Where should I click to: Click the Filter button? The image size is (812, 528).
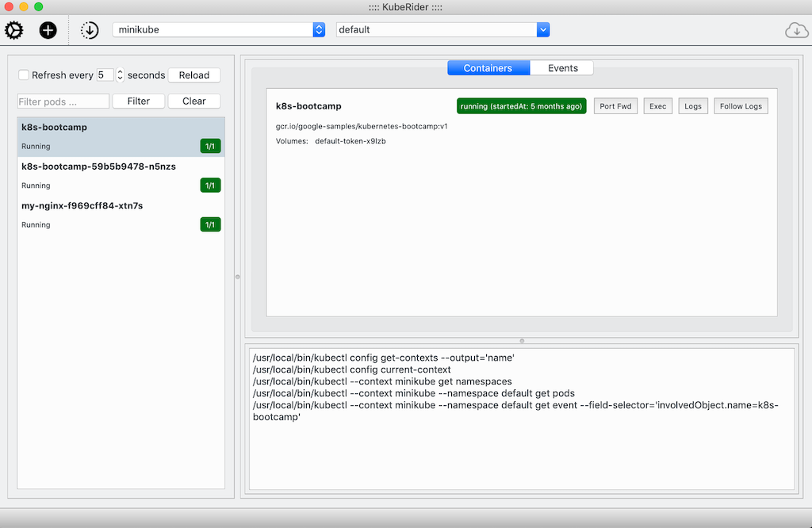pos(139,101)
